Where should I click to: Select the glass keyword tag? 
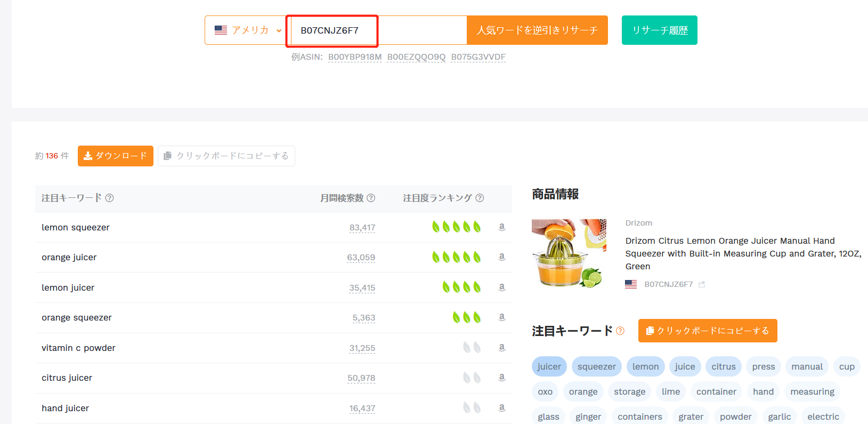pos(548,417)
